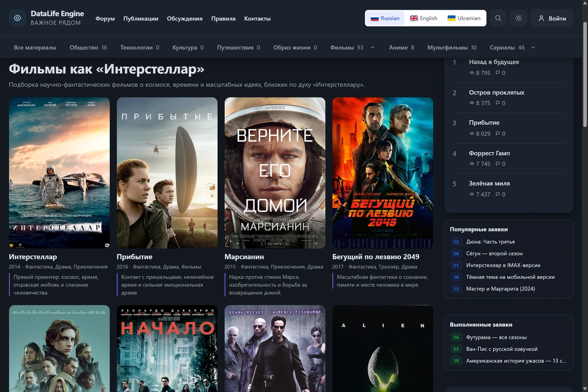This screenshot has width=588, height=392.
Task: Open top item Остров проклятых
Action: [496, 93]
